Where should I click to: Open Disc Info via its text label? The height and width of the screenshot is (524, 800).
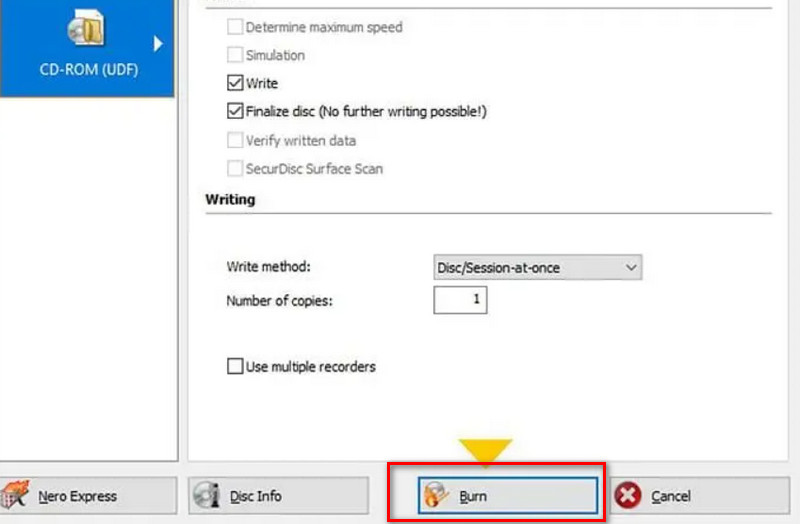click(x=255, y=496)
